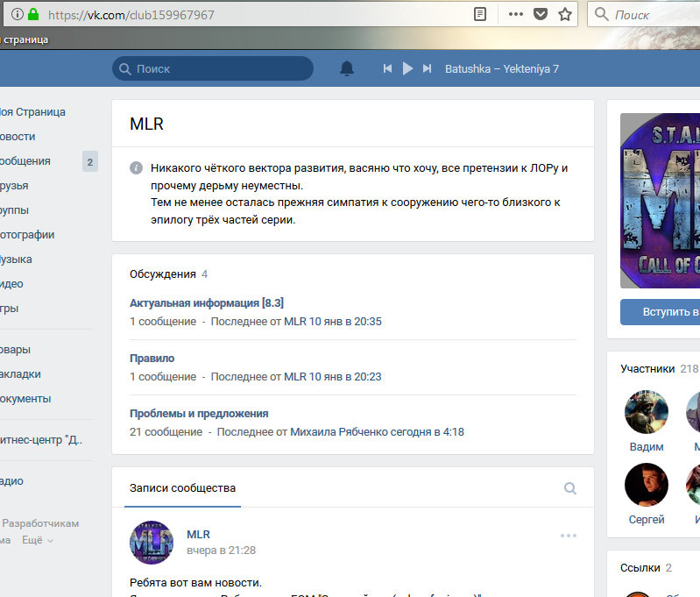
Task: Open last post by MLR 10 янв в 20:23
Action: coord(333,377)
